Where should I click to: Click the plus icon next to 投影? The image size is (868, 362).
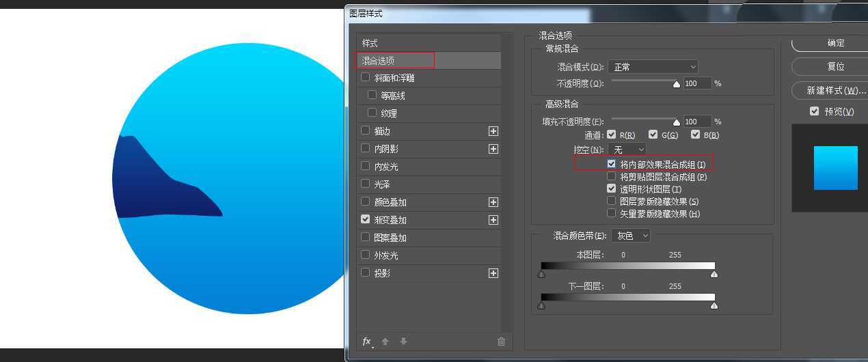coord(493,273)
